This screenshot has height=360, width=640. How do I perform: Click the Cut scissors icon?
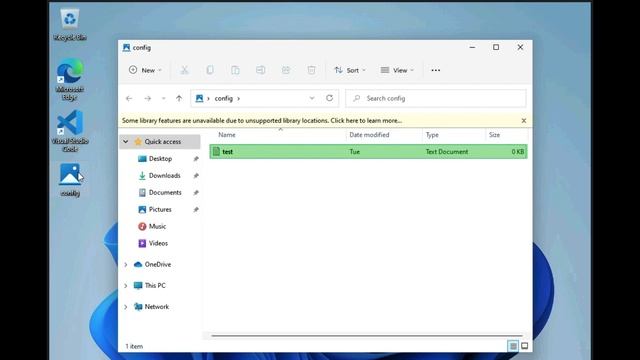coord(184,70)
